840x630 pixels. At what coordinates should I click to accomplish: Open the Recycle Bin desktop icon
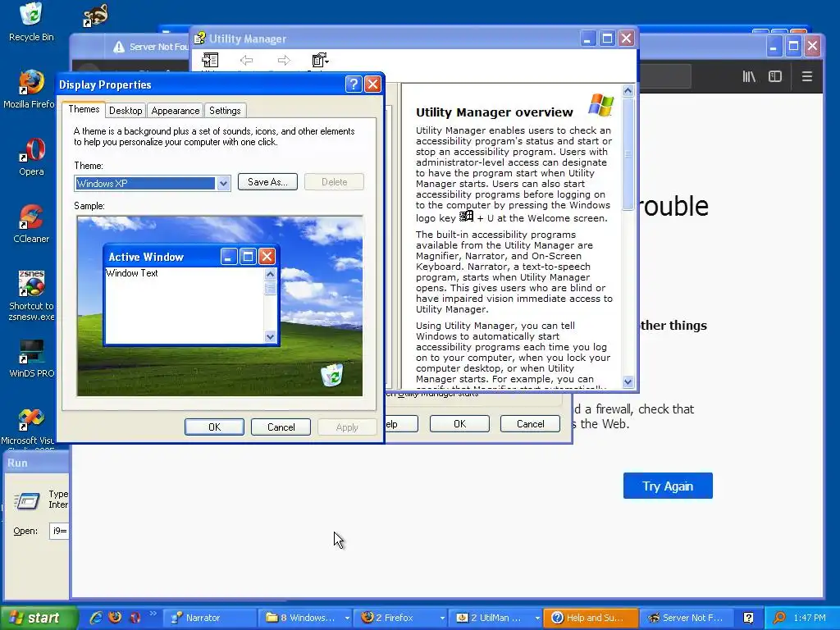31,21
